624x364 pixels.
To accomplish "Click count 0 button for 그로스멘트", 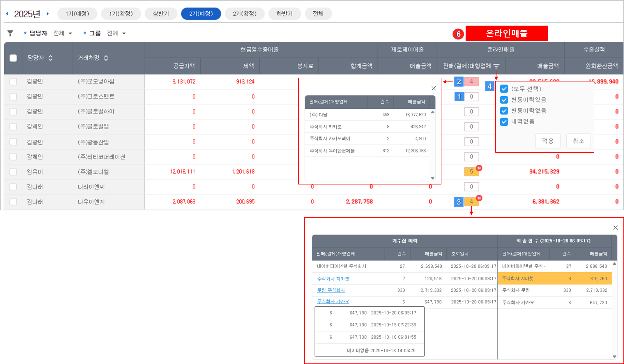I will [x=471, y=97].
